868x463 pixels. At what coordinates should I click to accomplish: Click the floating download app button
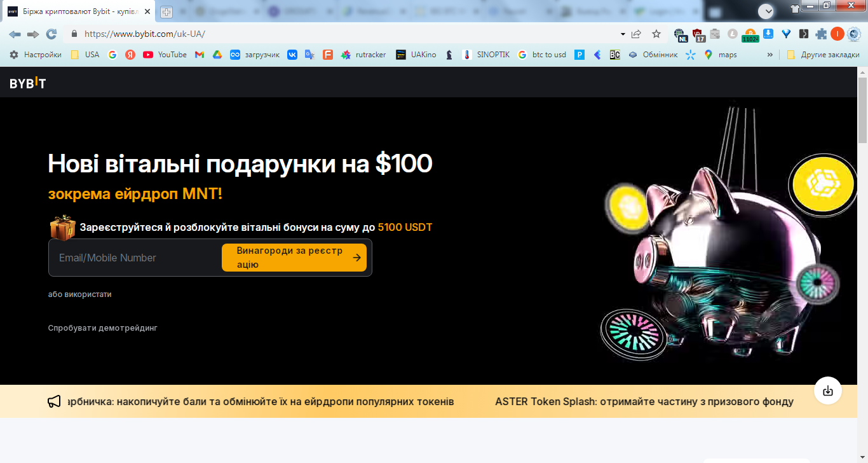828,390
